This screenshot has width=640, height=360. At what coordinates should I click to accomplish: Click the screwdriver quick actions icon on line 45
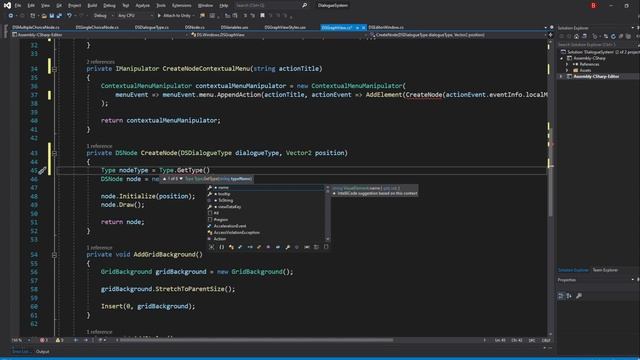pos(42,171)
